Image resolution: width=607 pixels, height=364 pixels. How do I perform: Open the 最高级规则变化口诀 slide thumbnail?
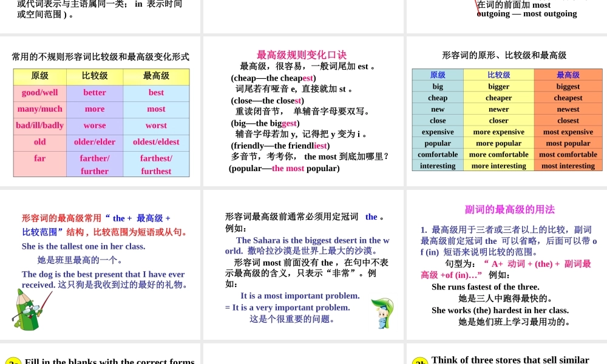[303, 111]
